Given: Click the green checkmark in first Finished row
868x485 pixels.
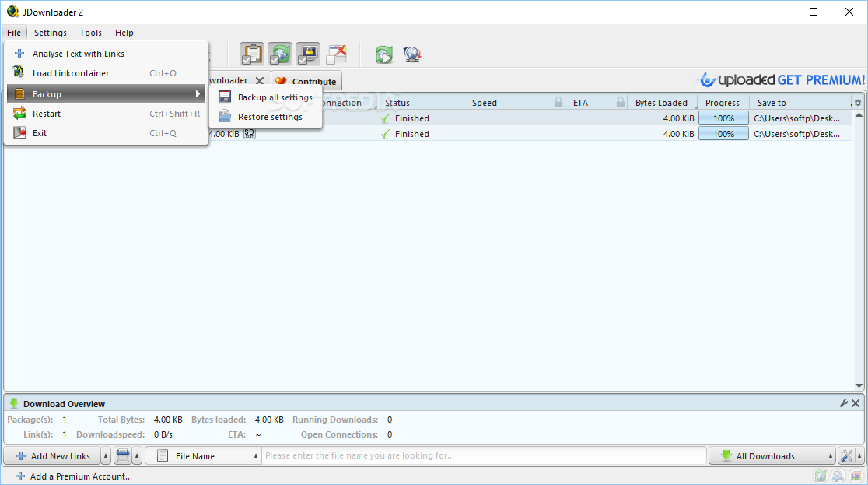Looking at the screenshot, I should point(385,118).
